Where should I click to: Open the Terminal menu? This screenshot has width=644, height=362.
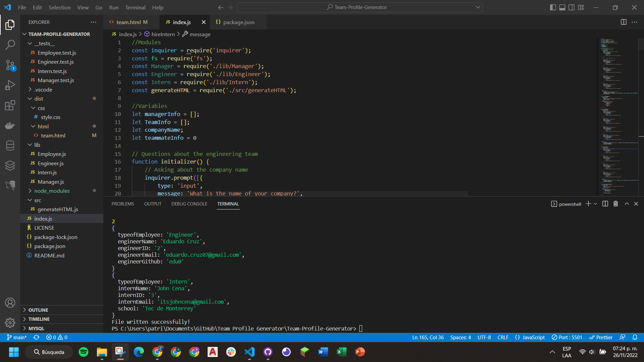(135, 7)
